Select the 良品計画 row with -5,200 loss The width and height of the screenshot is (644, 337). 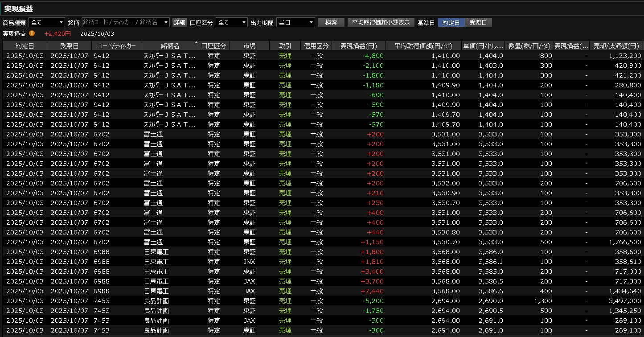(x=312, y=301)
